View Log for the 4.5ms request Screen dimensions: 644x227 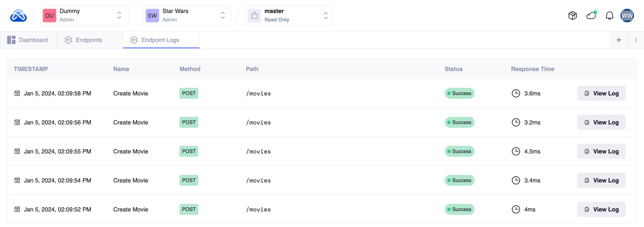click(x=601, y=151)
